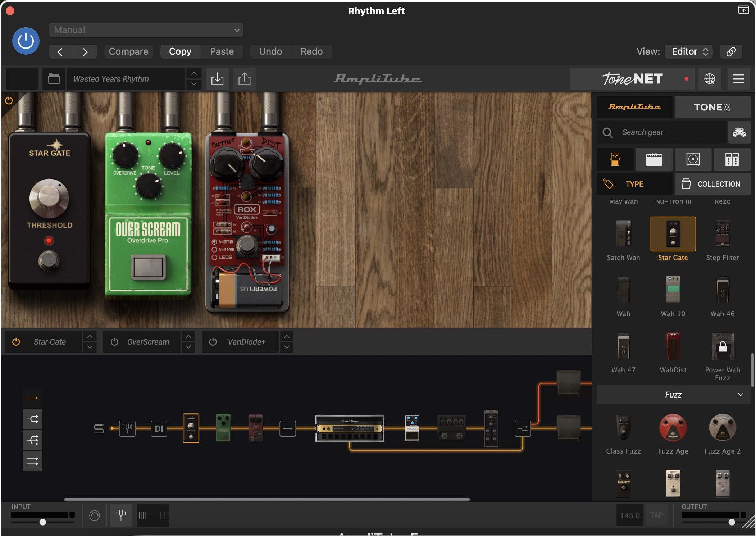
Task: Toggle VariDiode+ pedal power
Action: tap(213, 342)
